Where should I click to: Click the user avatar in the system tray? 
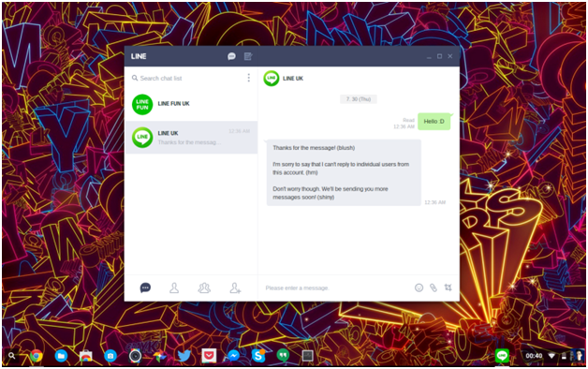[x=578, y=356]
